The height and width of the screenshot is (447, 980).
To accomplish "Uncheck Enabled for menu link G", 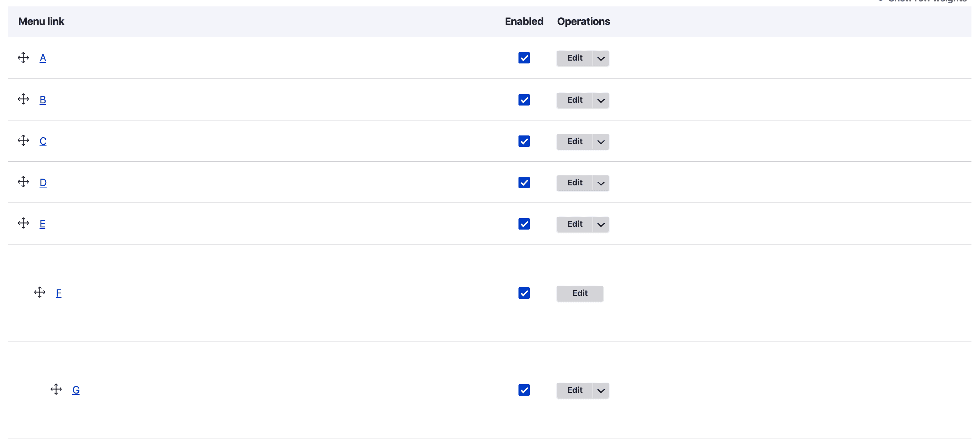I will pos(524,390).
